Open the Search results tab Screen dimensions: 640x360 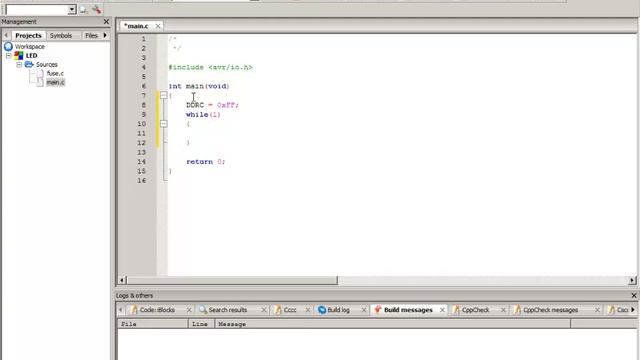click(228, 310)
